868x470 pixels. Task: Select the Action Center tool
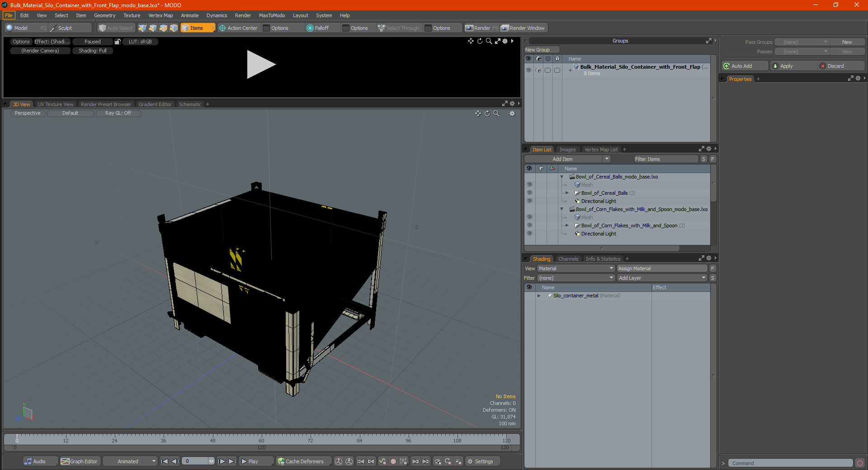pos(238,28)
